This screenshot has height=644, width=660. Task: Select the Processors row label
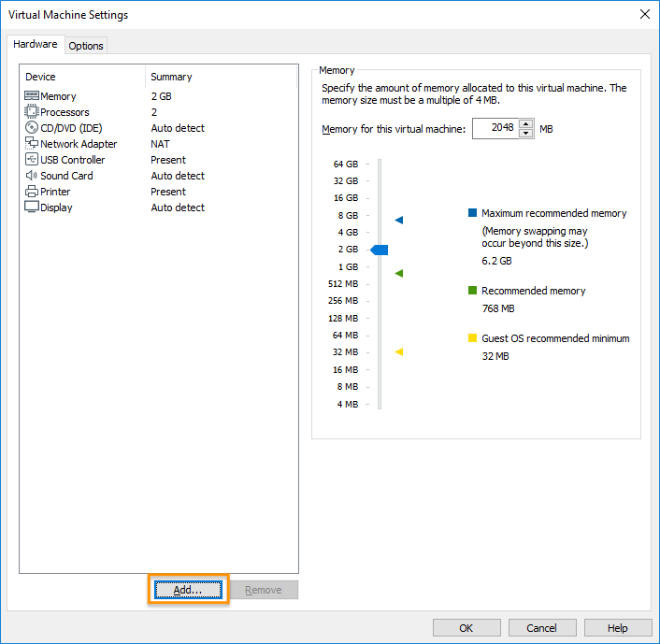65,112
